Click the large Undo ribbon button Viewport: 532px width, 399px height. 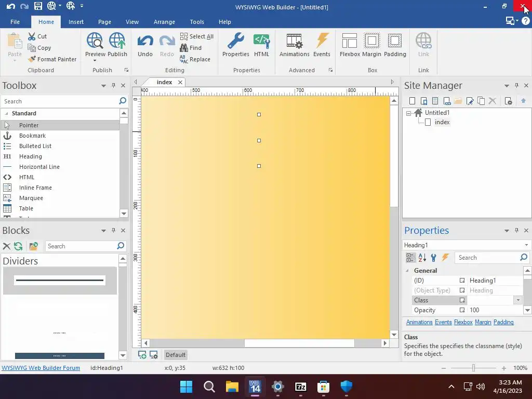(145, 45)
